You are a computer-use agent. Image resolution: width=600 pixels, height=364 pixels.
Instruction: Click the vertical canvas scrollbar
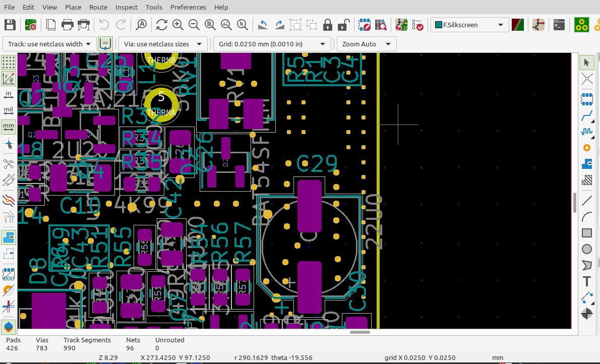pos(574,202)
